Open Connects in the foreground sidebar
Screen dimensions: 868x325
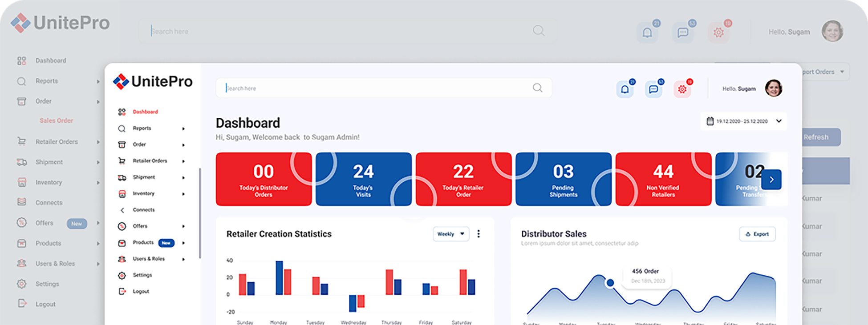(143, 210)
